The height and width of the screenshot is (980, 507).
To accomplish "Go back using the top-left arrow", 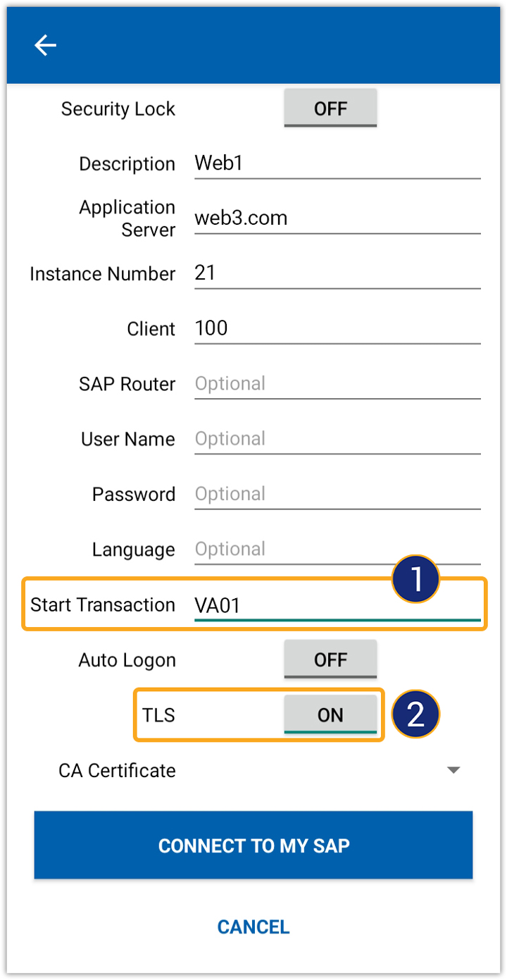I will coord(45,46).
